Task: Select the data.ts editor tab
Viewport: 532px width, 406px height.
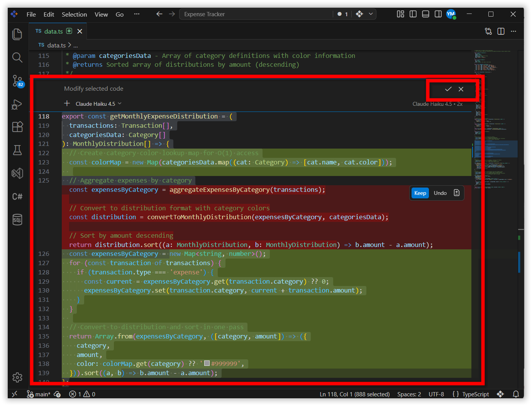Action: tap(58, 31)
